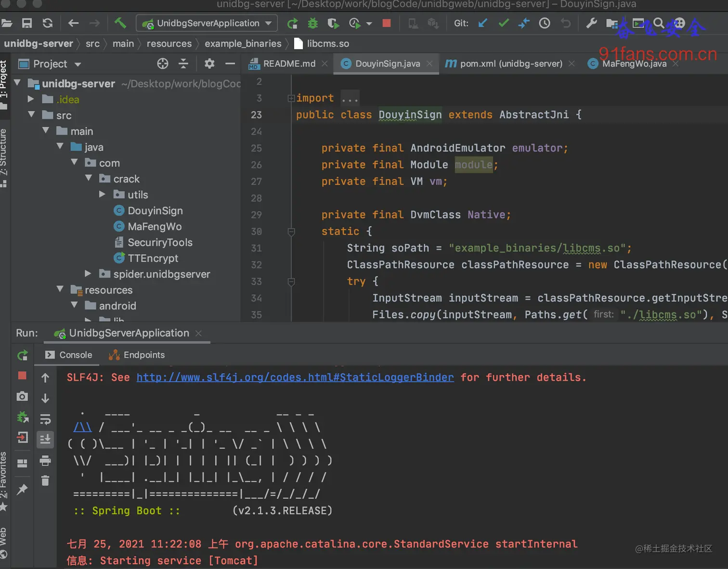Viewport: 728px width, 569px height.
Task: Switch to the README.md editor tab
Action: (x=288, y=64)
